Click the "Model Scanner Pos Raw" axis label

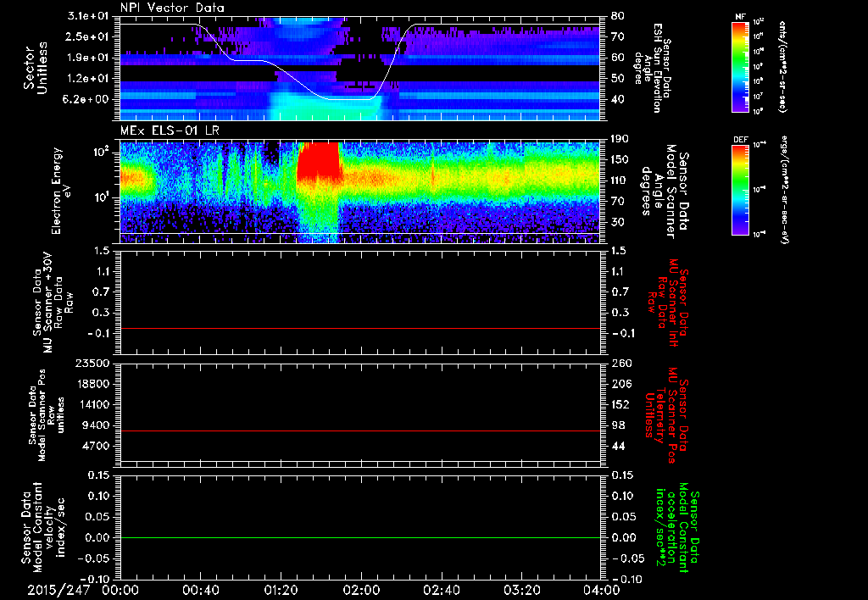click(x=47, y=415)
